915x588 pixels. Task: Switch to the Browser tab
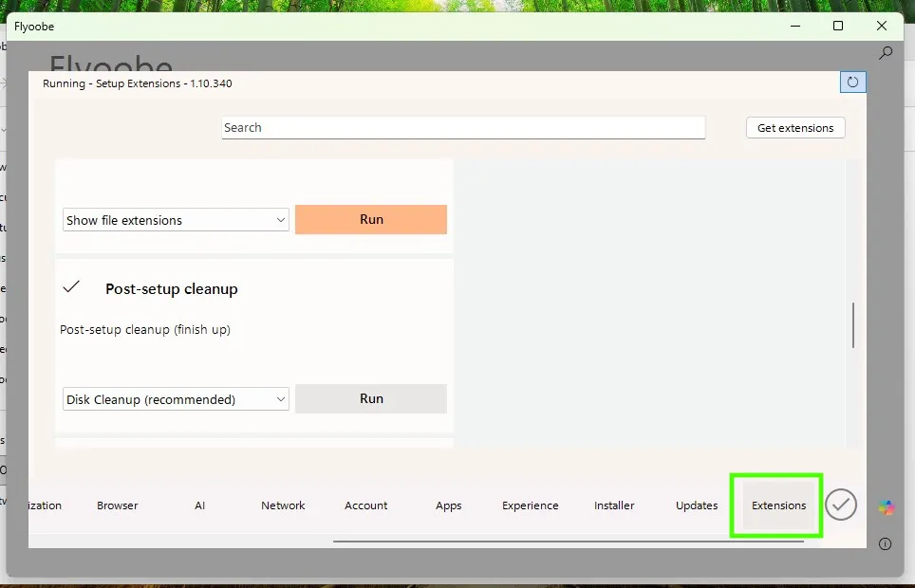click(117, 505)
